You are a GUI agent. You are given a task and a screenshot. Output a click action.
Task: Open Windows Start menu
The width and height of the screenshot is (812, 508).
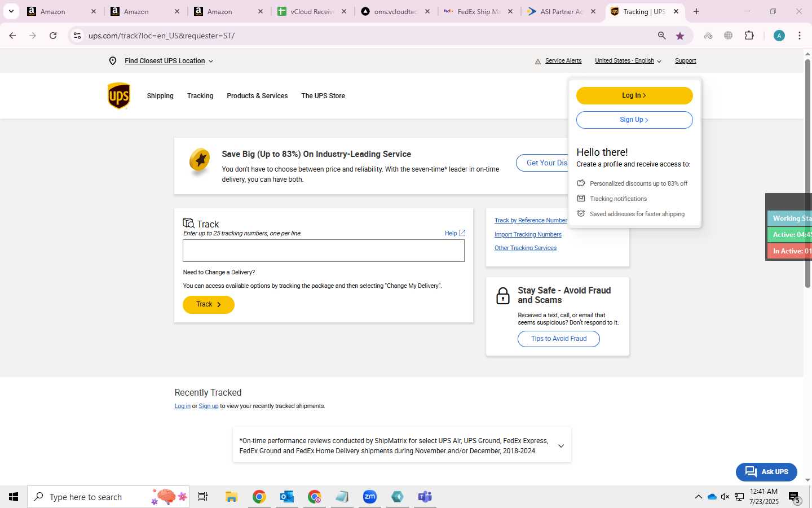tap(14, 497)
